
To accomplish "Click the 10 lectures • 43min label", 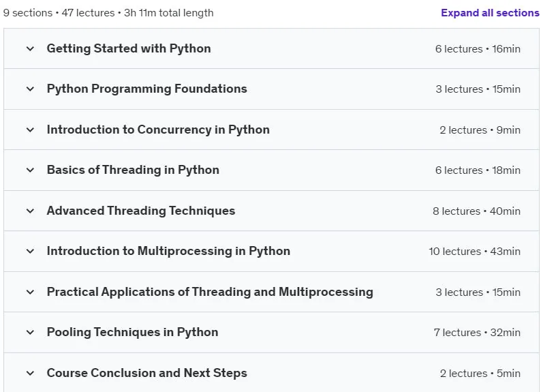I will pyautogui.click(x=474, y=252).
